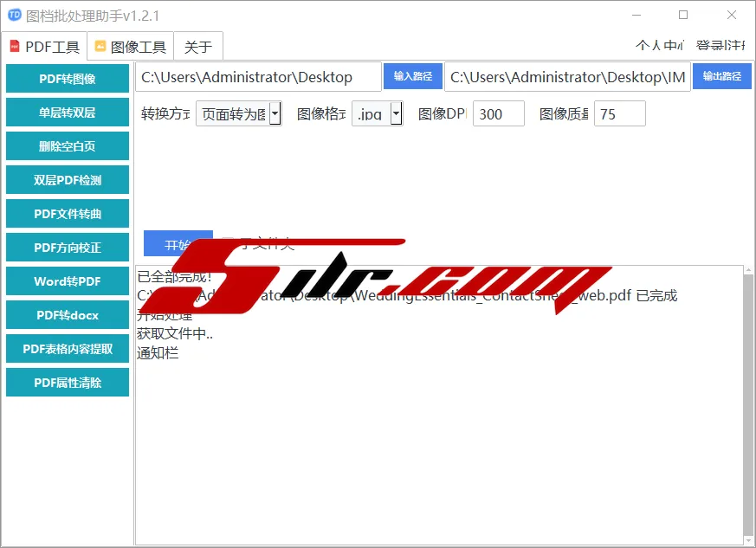The height and width of the screenshot is (548, 756).
Task: Click the blue 开始 button
Action: click(x=178, y=244)
